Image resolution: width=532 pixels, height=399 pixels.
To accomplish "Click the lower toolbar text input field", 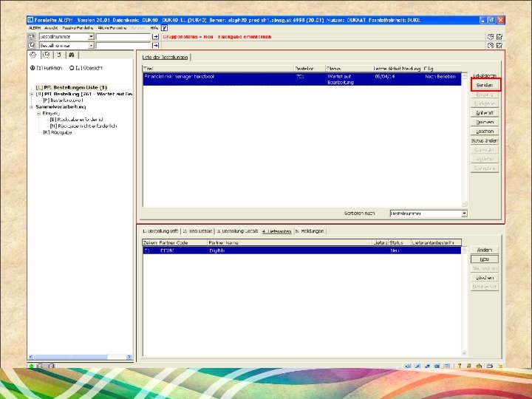I will click(123, 45).
